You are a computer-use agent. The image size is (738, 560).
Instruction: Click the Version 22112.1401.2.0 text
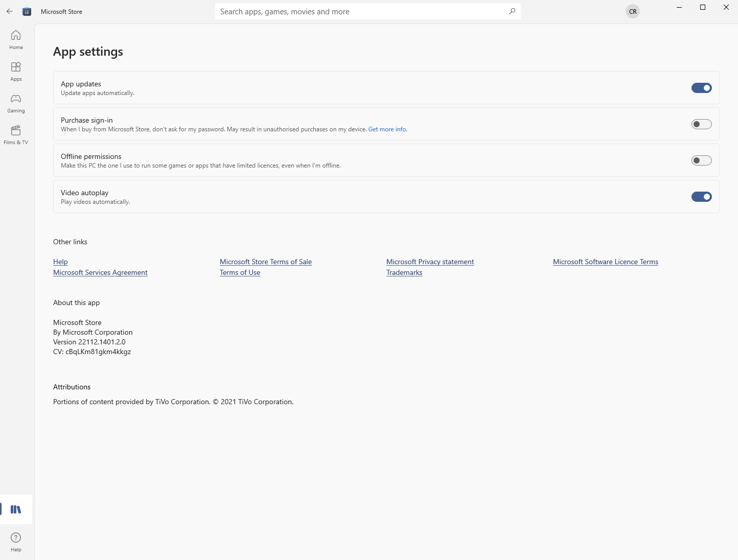pyautogui.click(x=89, y=342)
